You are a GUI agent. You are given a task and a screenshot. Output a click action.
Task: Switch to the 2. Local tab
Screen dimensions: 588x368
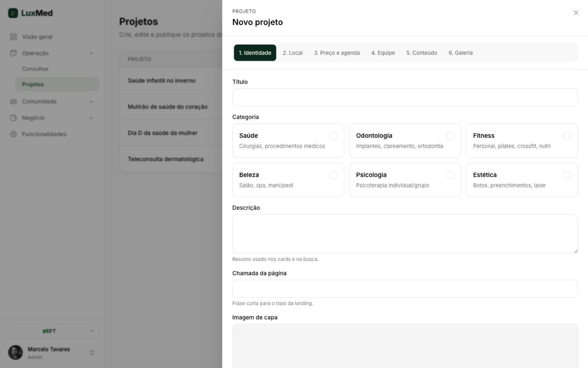coord(293,53)
